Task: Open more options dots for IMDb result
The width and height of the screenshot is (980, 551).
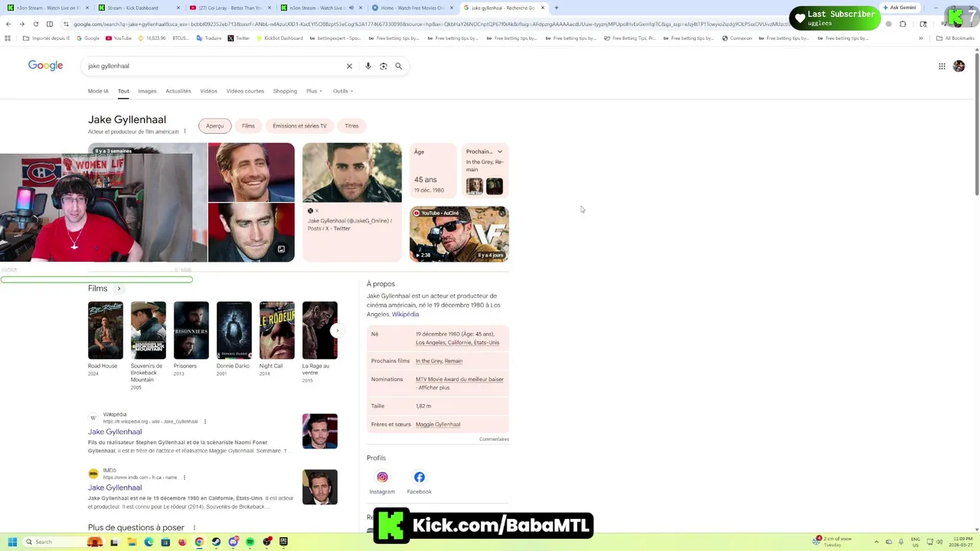Action: point(185,478)
